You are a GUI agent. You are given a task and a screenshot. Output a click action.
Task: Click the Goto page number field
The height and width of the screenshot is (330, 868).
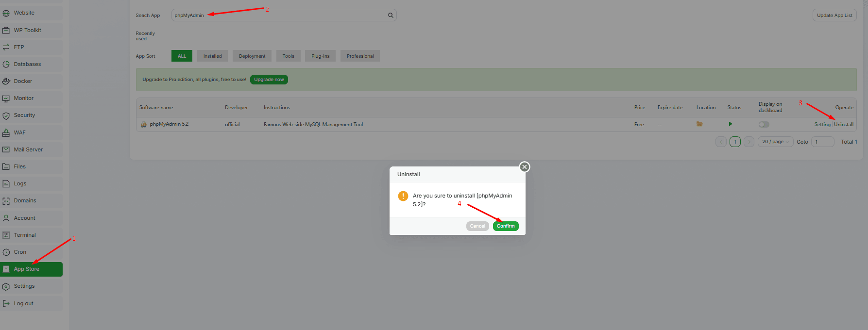[822, 142]
